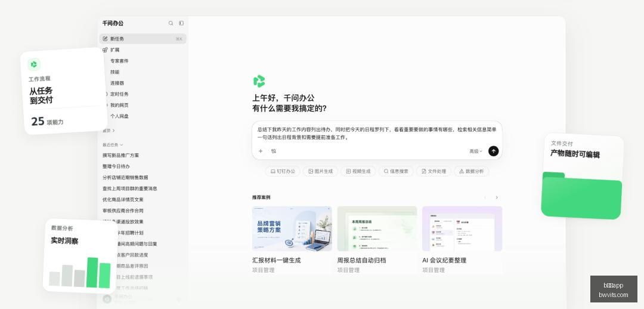Click the 推荐案例 section heading
The width and height of the screenshot is (644, 309).
(x=261, y=197)
